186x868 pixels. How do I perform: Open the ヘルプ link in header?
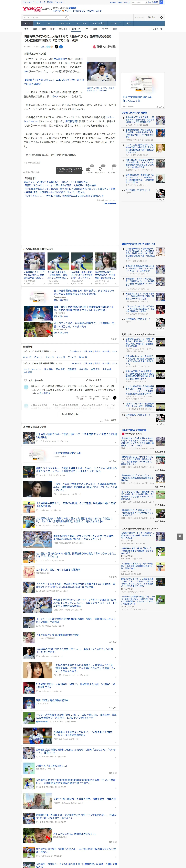[127, 2]
